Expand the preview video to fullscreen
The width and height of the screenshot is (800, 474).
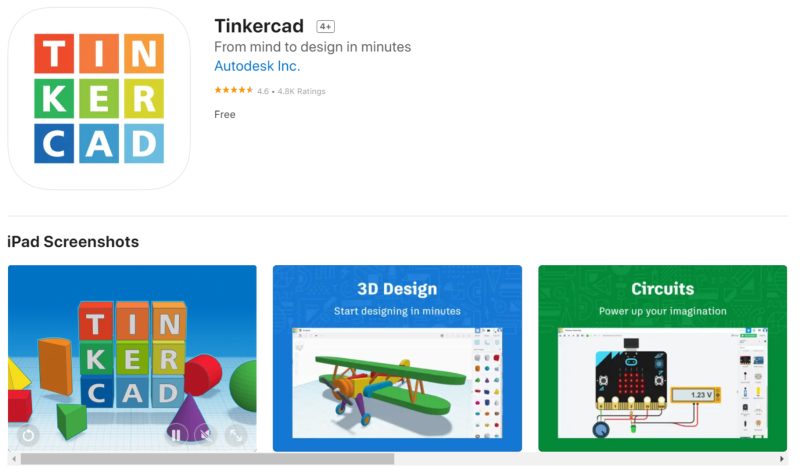click(236, 435)
